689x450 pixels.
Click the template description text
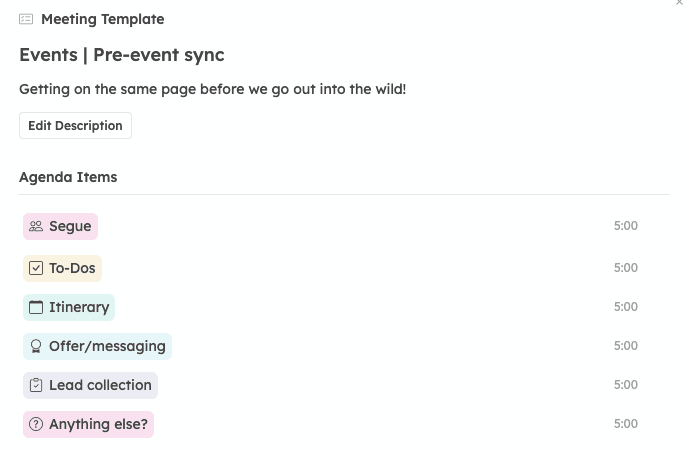pos(212,89)
